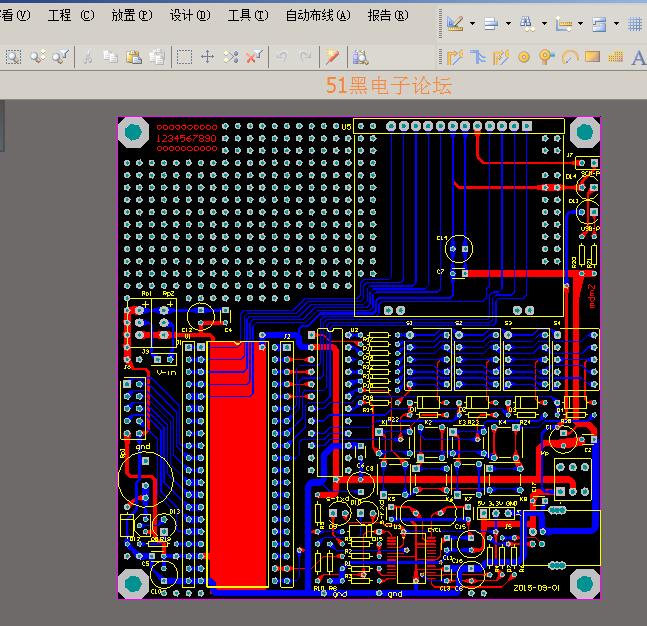Select the interactive route track tool
The image size is (647, 626).
point(455,57)
